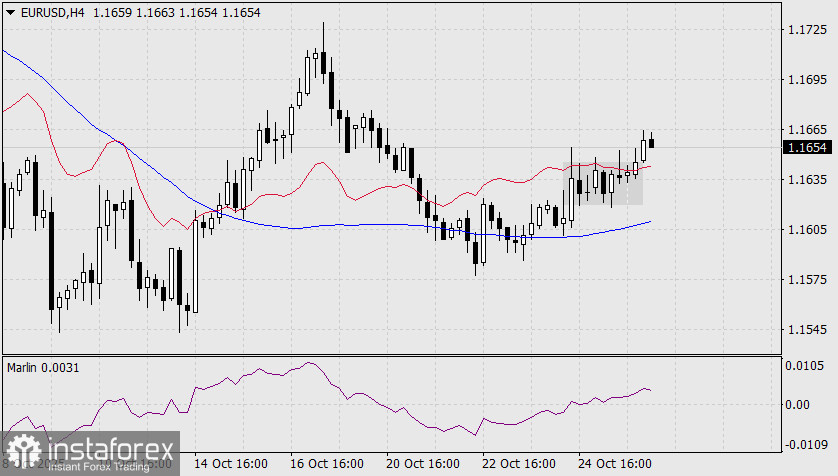Click the 1.1575 price axis label
The width and height of the screenshot is (838, 476).
tap(807, 279)
